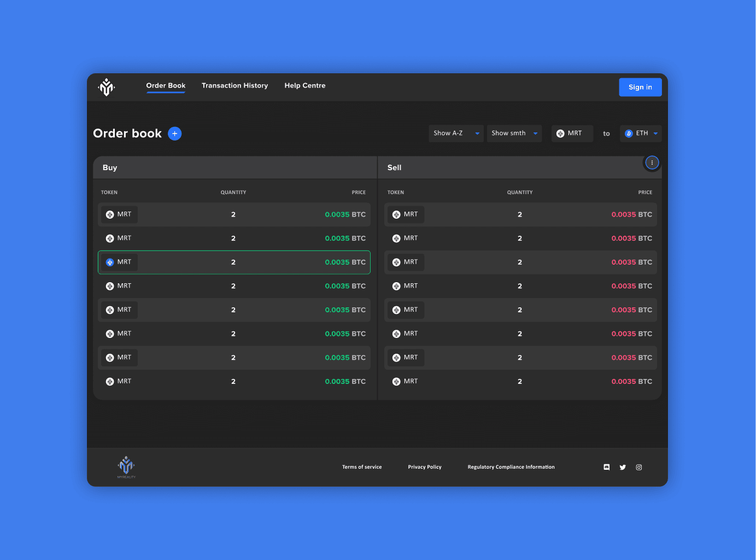Viewport: 756px width, 560px height.
Task: Switch to the Transaction History tab
Action: point(235,86)
